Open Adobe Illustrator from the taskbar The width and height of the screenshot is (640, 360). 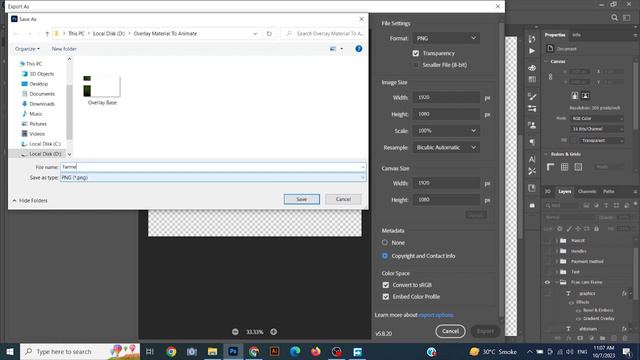[274, 351]
